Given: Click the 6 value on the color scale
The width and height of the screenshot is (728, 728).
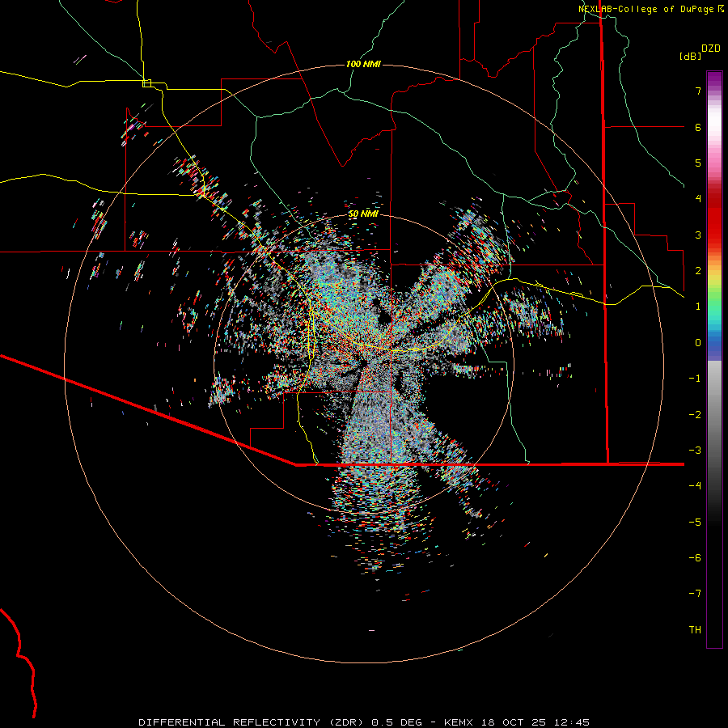Looking at the screenshot, I should click(698, 127).
